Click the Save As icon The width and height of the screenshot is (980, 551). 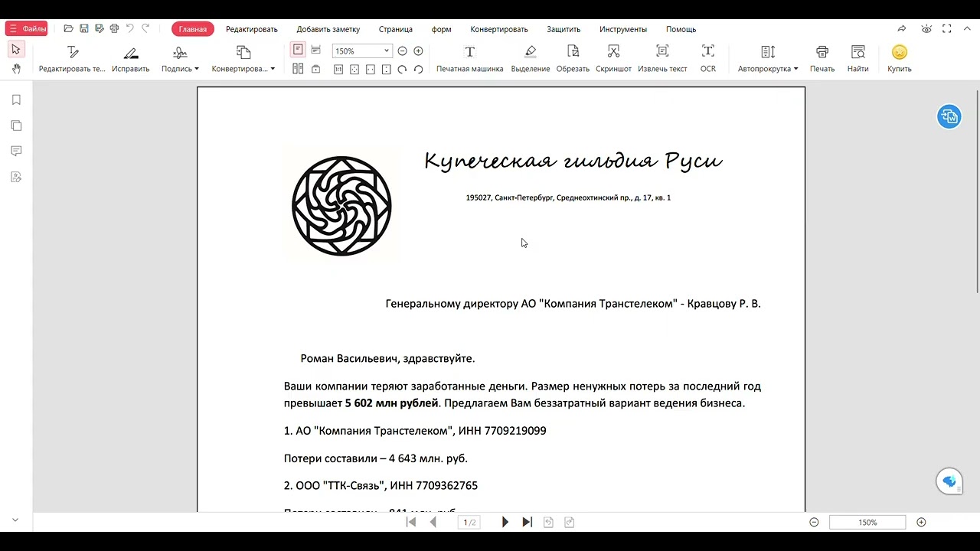pyautogui.click(x=99, y=29)
